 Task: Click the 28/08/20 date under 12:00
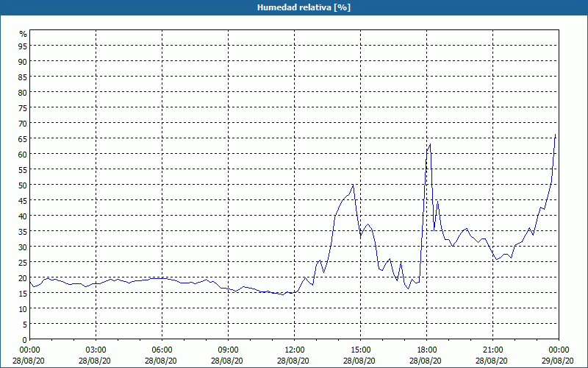click(x=293, y=361)
